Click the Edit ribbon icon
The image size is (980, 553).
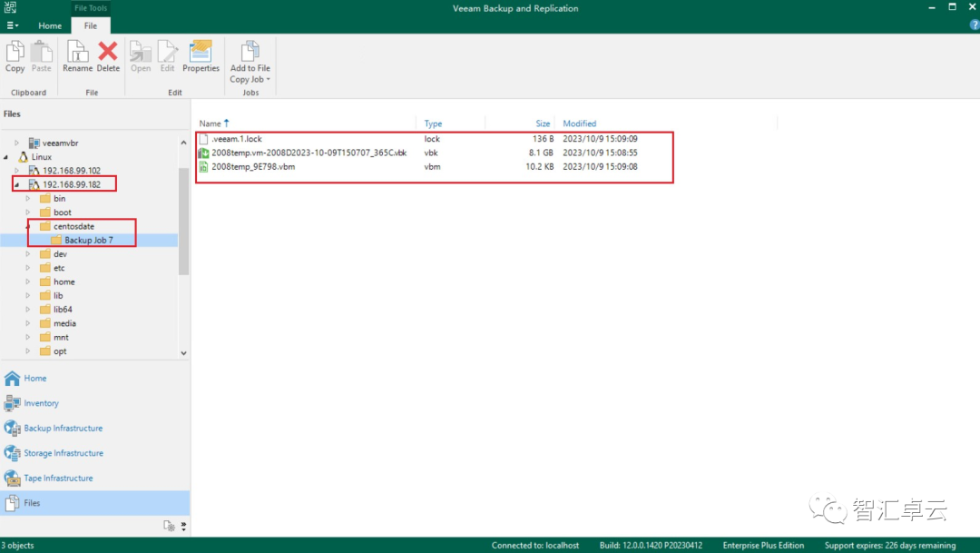tap(168, 57)
